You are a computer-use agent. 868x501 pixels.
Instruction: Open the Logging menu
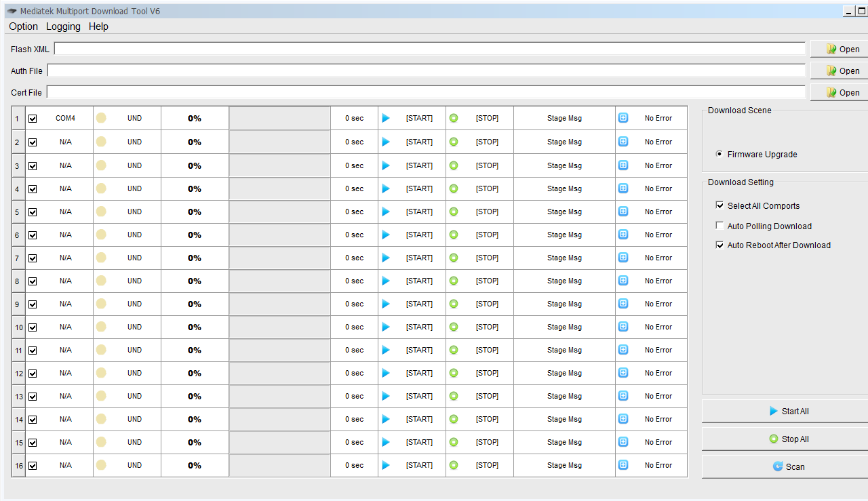point(63,26)
